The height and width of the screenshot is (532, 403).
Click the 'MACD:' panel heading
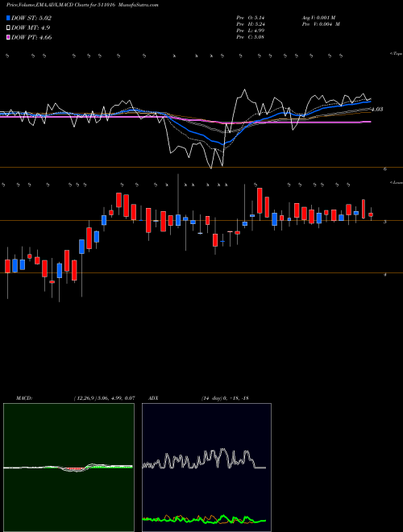click(x=24, y=397)
